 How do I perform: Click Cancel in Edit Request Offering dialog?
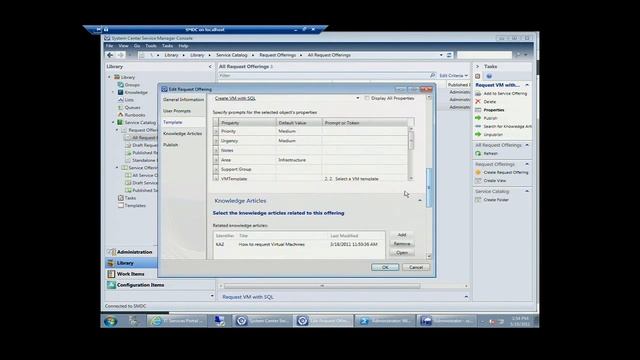point(416,267)
